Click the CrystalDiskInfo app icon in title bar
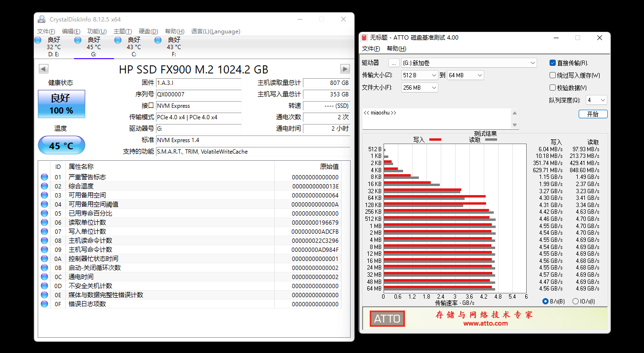This screenshot has width=644, height=353. 42,19
